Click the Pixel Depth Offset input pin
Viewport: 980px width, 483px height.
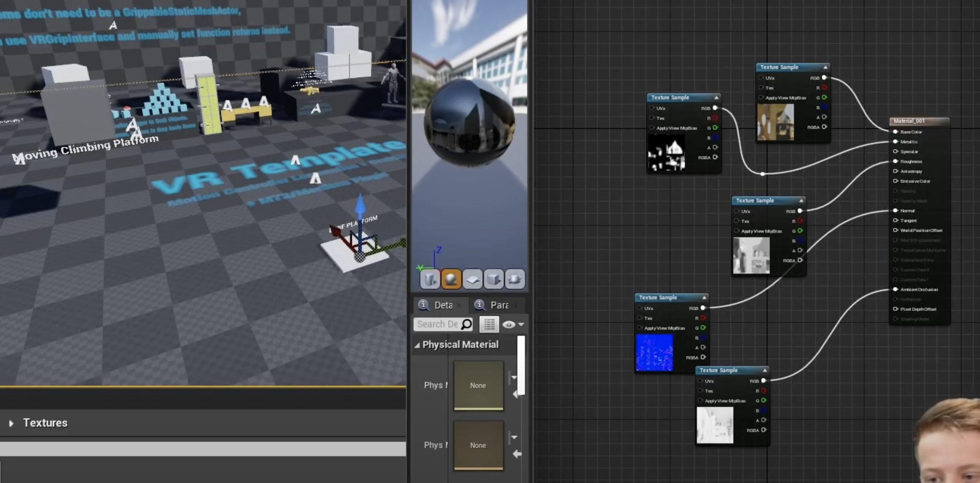pos(896,309)
